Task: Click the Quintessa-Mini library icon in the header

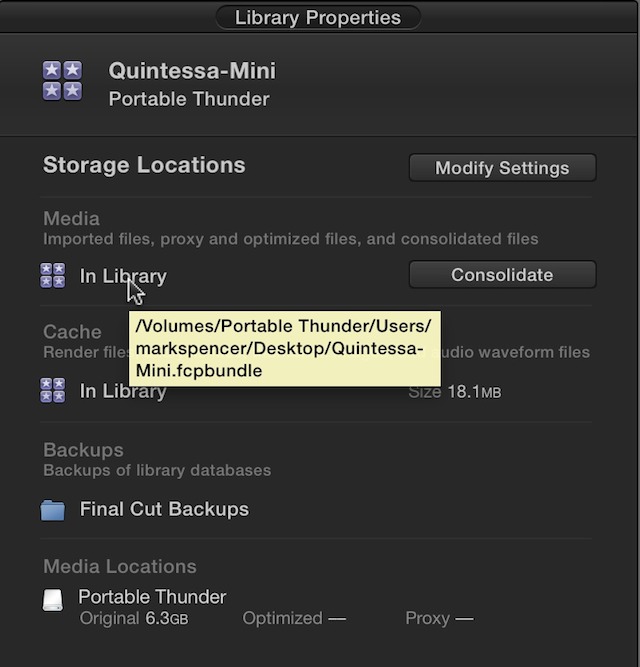Action: point(62,80)
